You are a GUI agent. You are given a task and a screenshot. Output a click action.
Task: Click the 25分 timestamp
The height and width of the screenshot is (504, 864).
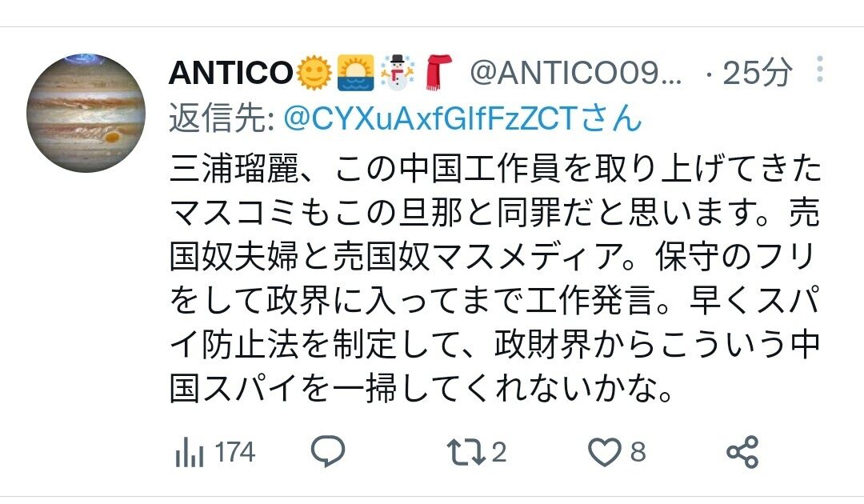757,72
